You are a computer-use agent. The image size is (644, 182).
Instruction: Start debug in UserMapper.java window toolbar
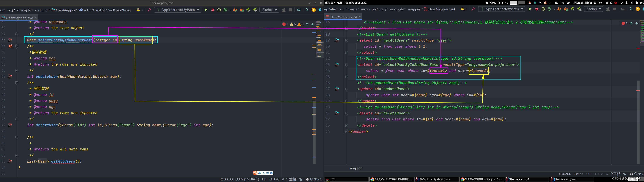point(213,10)
